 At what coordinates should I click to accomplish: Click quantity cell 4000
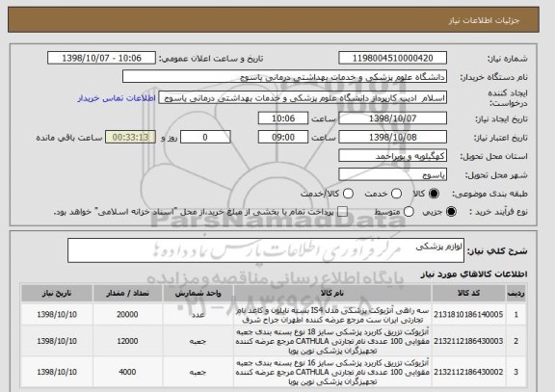click(x=127, y=372)
